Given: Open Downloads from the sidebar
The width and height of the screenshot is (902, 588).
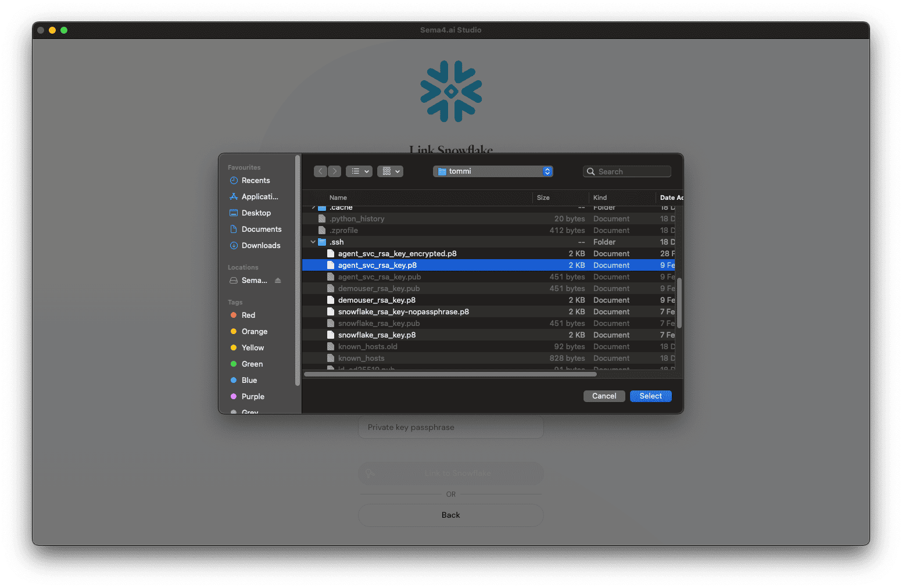Looking at the screenshot, I should pos(260,245).
